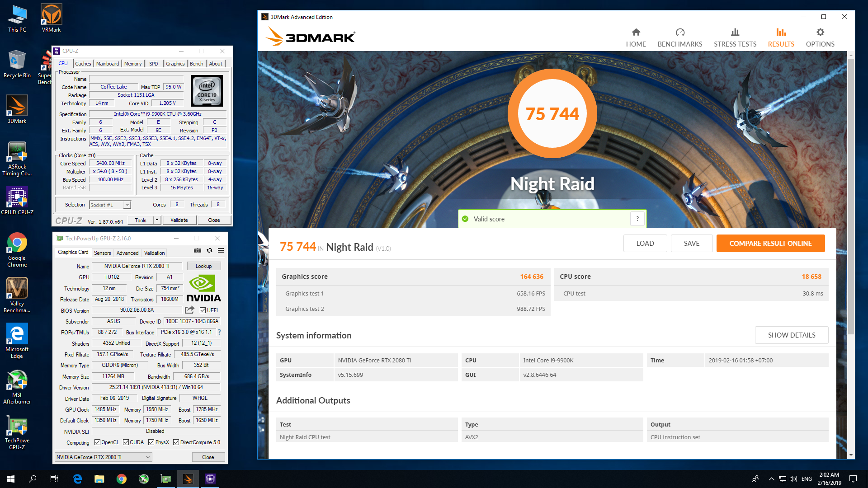Switch to Sensors tab in GPU-Z
Viewport: 868px width, 488px height.
point(102,253)
